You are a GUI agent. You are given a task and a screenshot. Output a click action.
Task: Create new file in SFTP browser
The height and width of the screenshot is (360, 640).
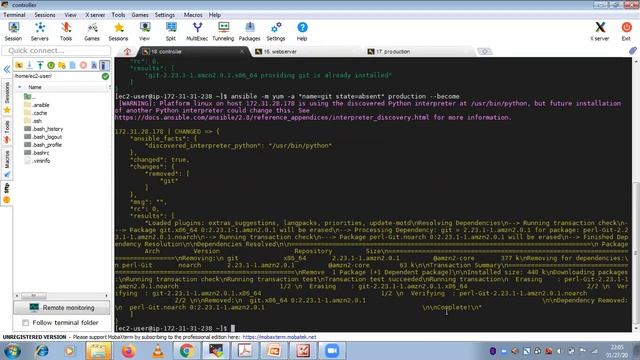coord(72,65)
